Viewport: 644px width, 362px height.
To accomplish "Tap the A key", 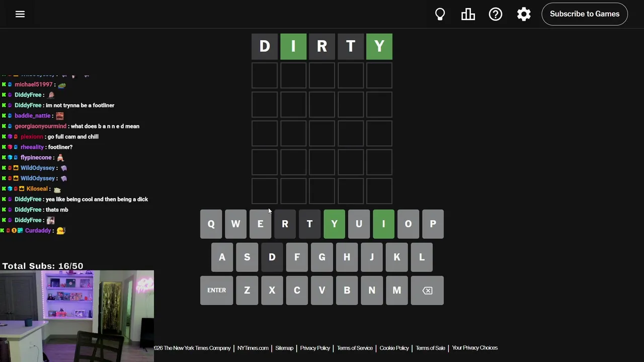I will 222,257.
